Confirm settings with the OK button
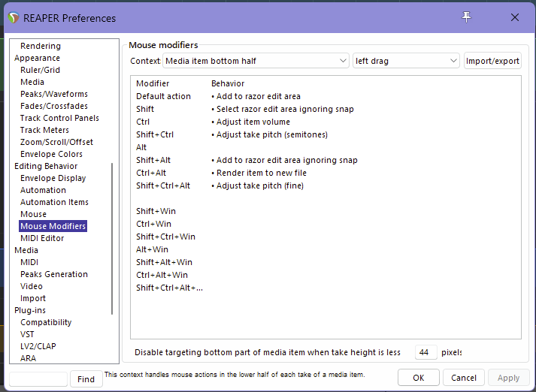536x392 pixels. coord(419,378)
